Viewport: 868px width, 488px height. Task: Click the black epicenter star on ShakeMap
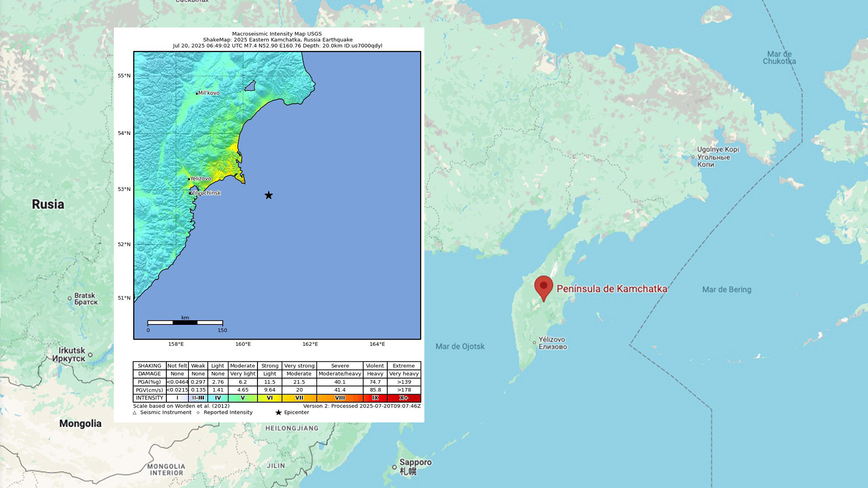click(x=269, y=195)
